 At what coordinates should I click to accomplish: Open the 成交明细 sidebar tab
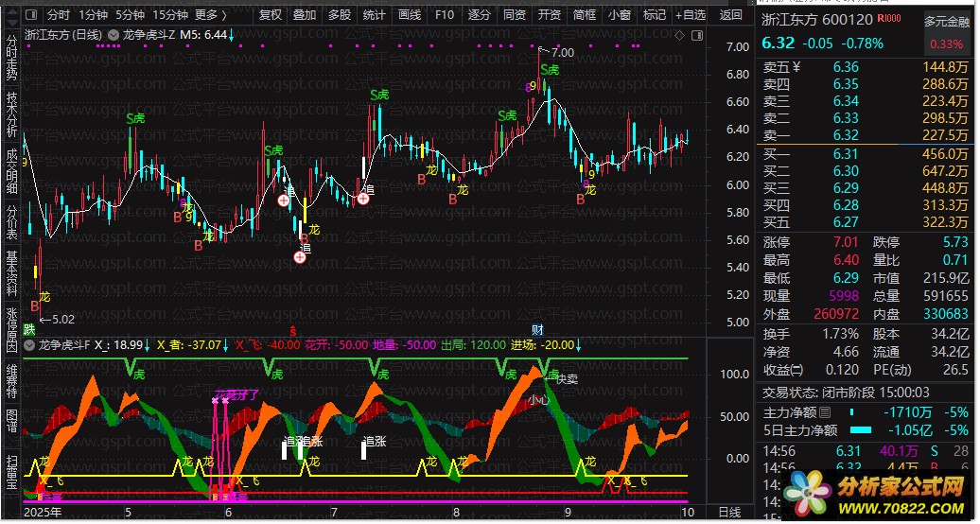tap(11, 170)
